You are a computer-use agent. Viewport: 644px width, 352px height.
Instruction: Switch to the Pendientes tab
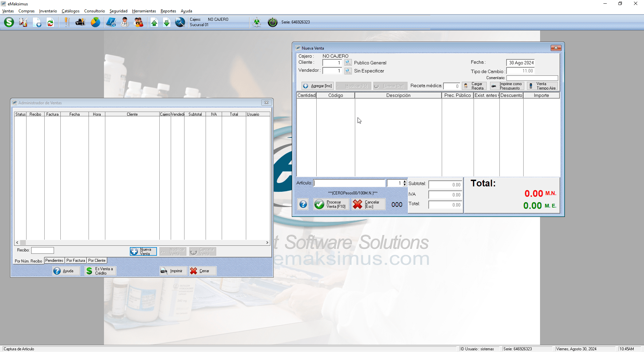coord(54,260)
